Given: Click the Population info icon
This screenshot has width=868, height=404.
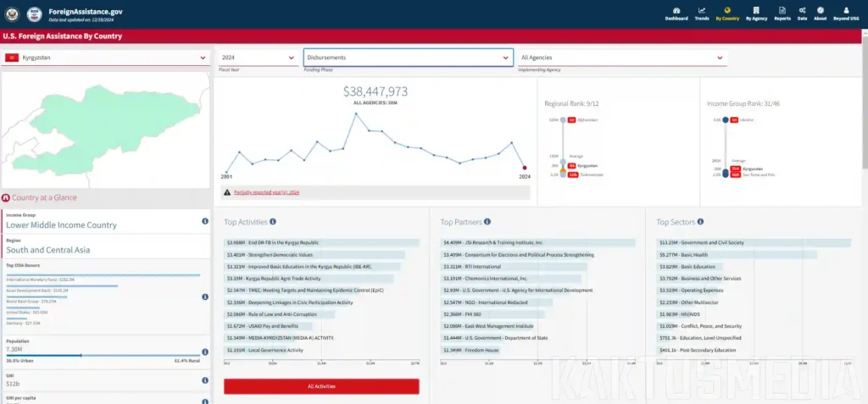Looking at the screenshot, I should click(205, 351).
